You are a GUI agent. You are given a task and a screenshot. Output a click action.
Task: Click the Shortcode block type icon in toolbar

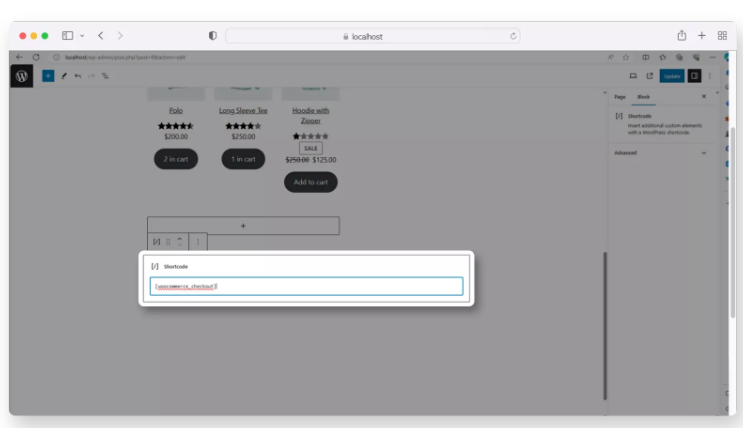coord(156,242)
